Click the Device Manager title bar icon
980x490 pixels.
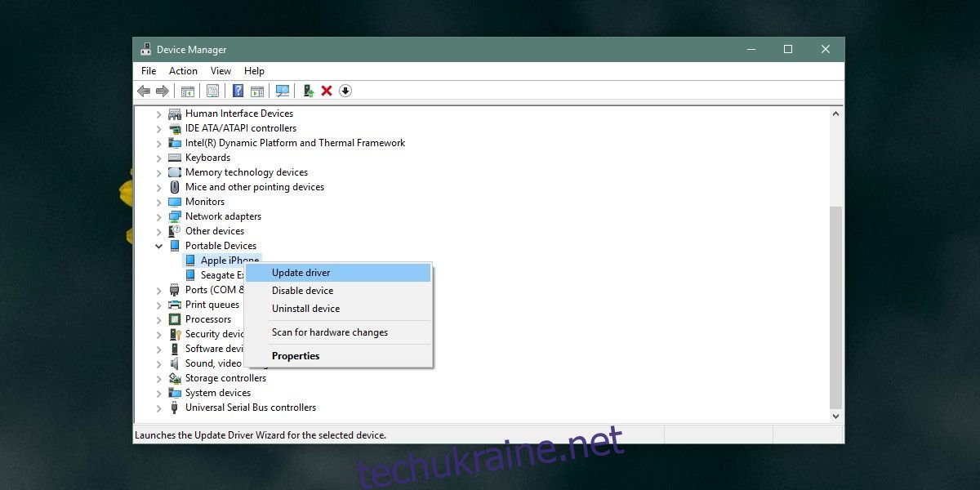coord(146,49)
